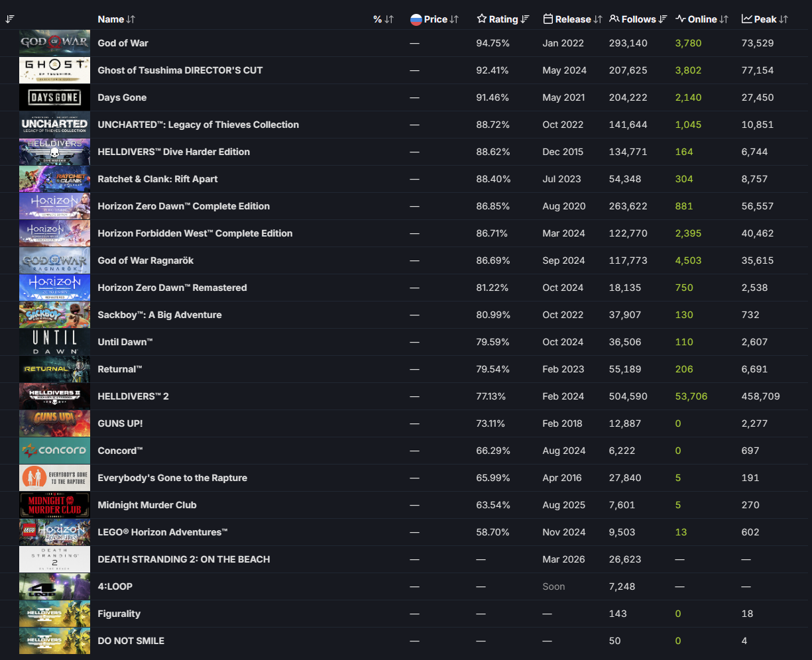
Task: Open God of War Ragnarök title link
Action: [146, 260]
